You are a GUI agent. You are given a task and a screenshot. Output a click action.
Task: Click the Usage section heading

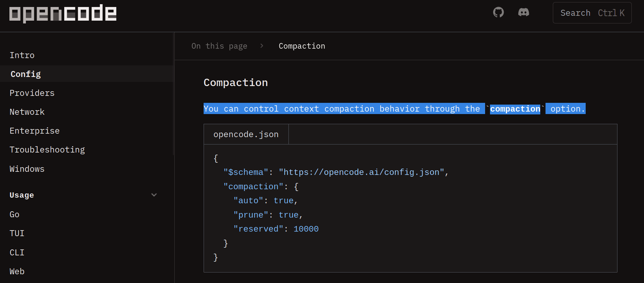coord(22,195)
